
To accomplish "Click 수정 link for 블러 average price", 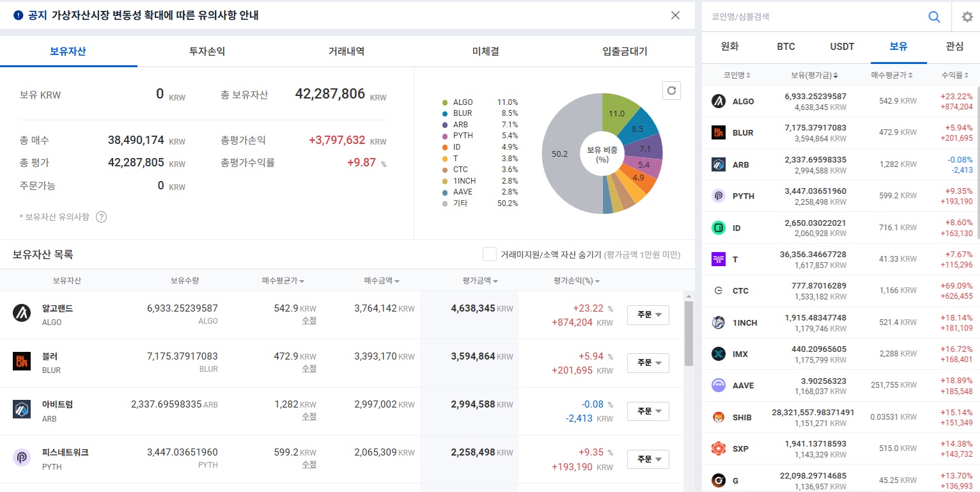I will point(309,369).
